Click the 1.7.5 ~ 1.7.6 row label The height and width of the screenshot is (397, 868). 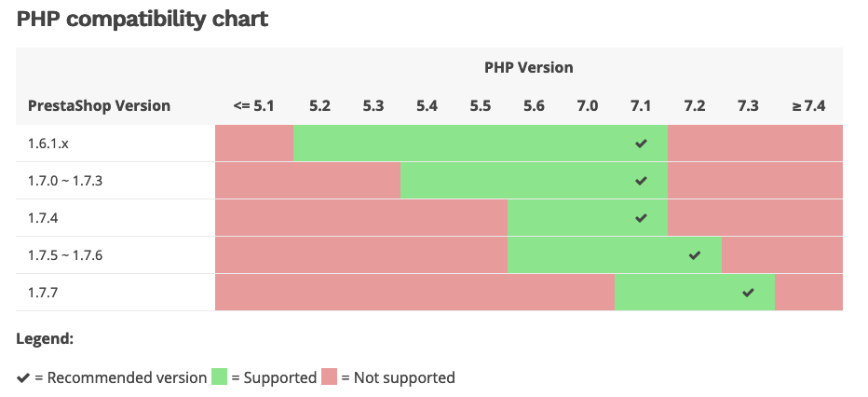64,255
